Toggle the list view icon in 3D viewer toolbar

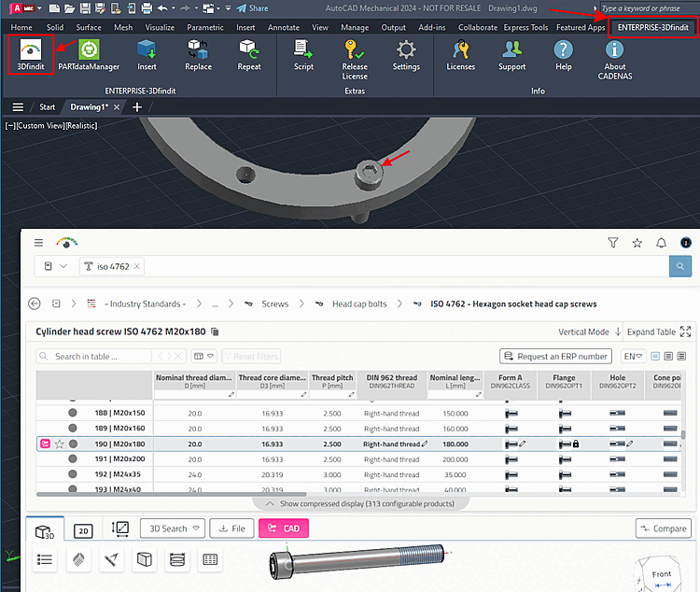(45, 559)
